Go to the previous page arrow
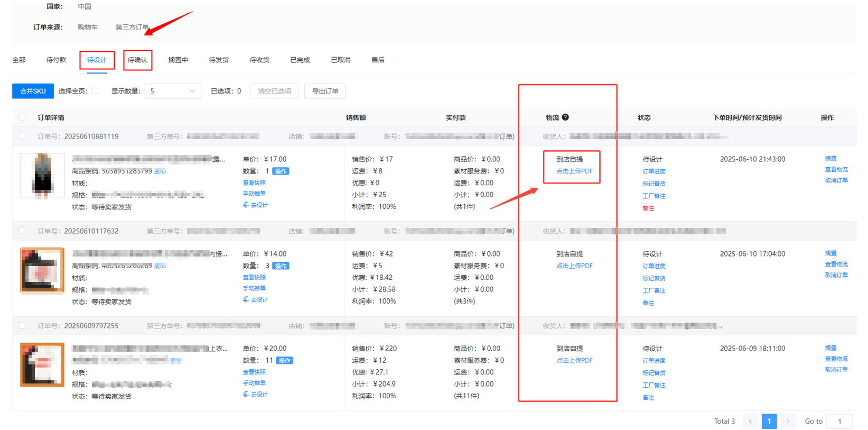Screen dimensions: 868x430 pos(750,422)
